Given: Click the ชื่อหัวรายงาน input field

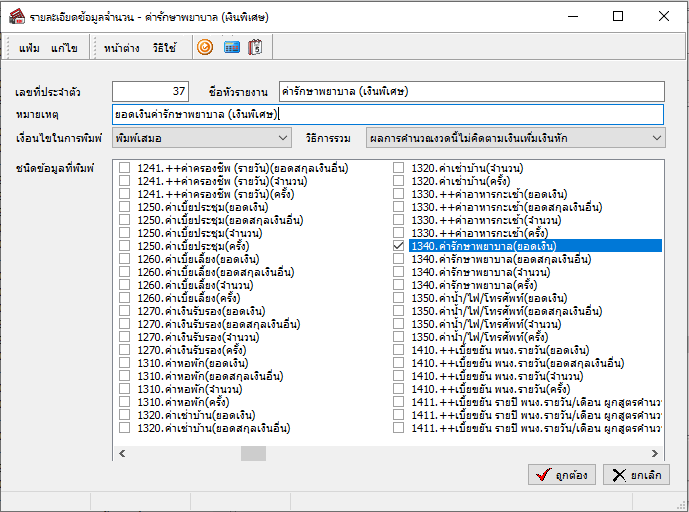Looking at the screenshot, I should click(472, 92).
